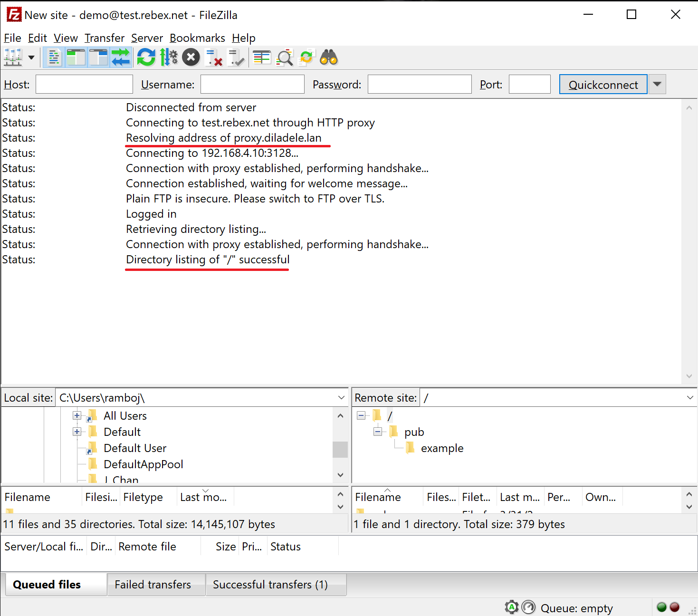Cancel current operation icon
698x616 pixels.
pyautogui.click(x=191, y=58)
